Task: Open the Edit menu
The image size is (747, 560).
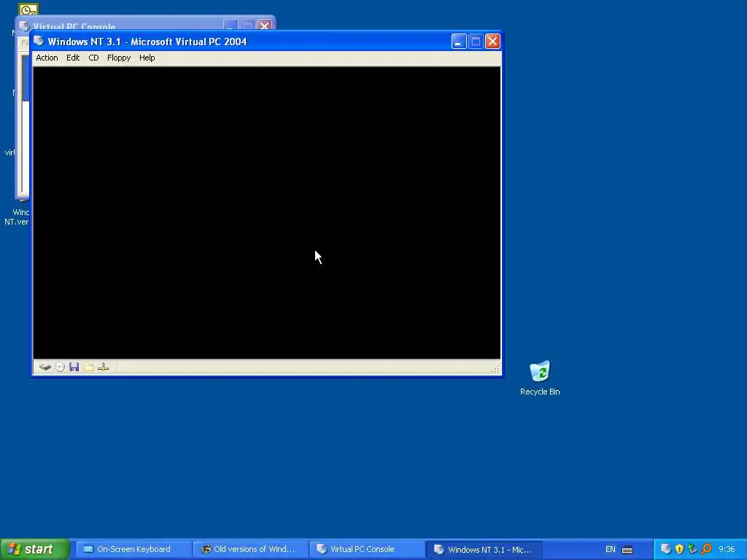Action: 73,58
